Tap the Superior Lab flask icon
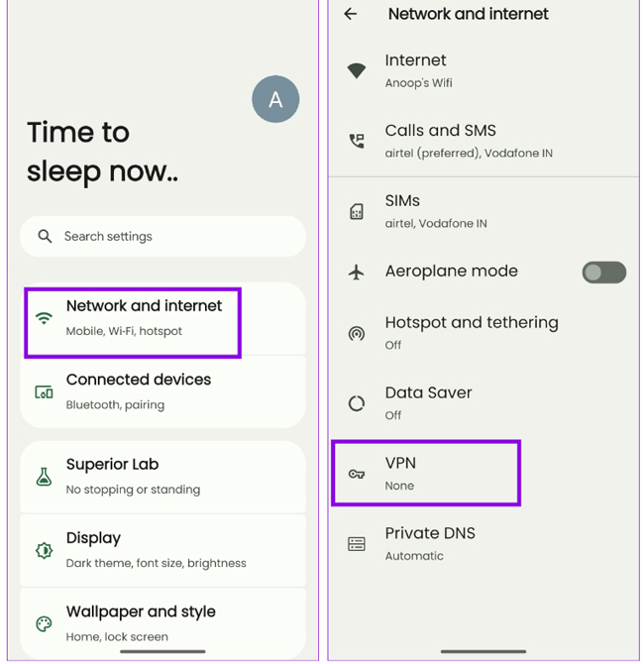The image size is (644, 664). [x=44, y=477]
